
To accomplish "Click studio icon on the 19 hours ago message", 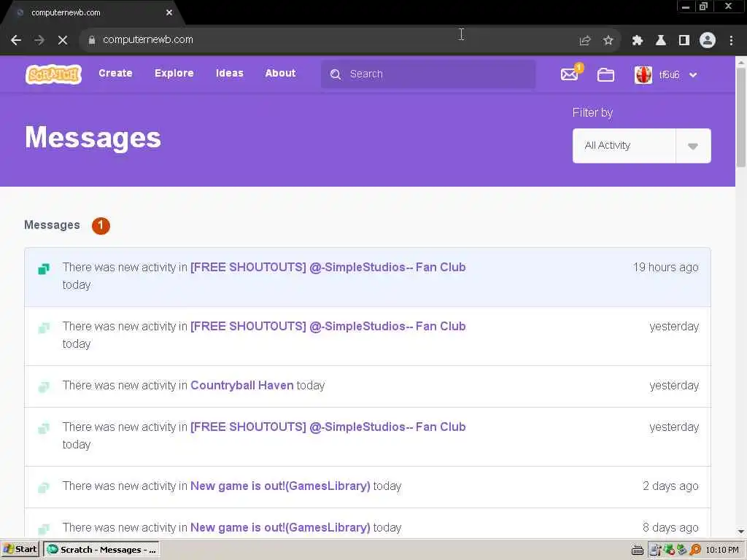I will click(x=43, y=269).
